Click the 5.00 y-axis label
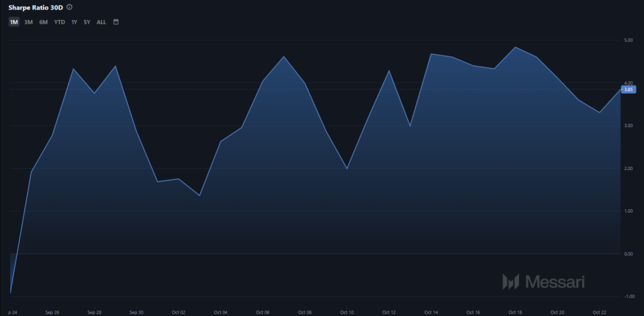Viewport: 644px width, 316px height. coord(628,40)
